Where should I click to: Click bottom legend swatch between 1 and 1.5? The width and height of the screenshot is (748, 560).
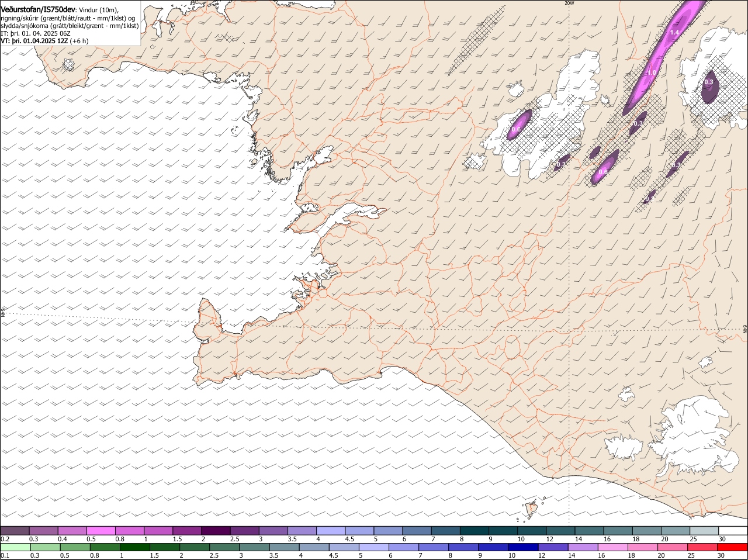(135, 547)
